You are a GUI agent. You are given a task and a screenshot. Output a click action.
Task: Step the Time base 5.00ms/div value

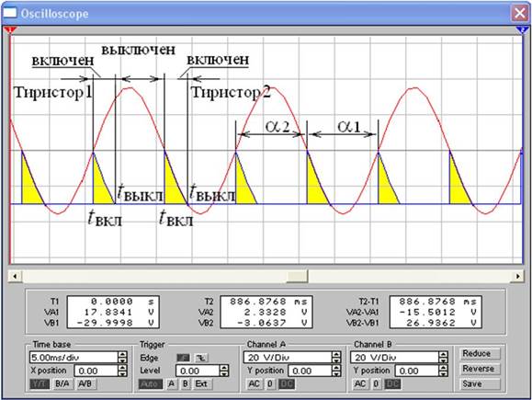[x=122, y=357]
